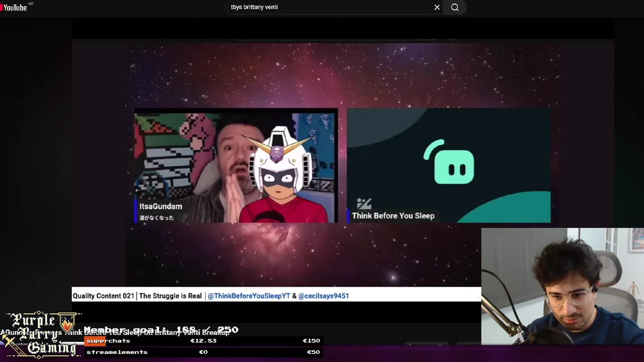Screen dimensions: 644x362
Task: Click 'Quality Content 021' title text
Action: [x=103, y=296]
